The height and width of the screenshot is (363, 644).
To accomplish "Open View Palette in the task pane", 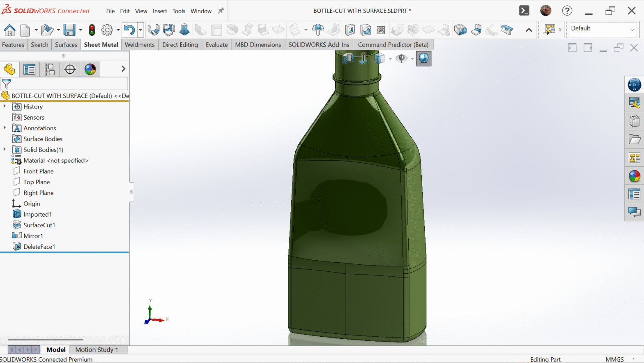I will tap(635, 158).
